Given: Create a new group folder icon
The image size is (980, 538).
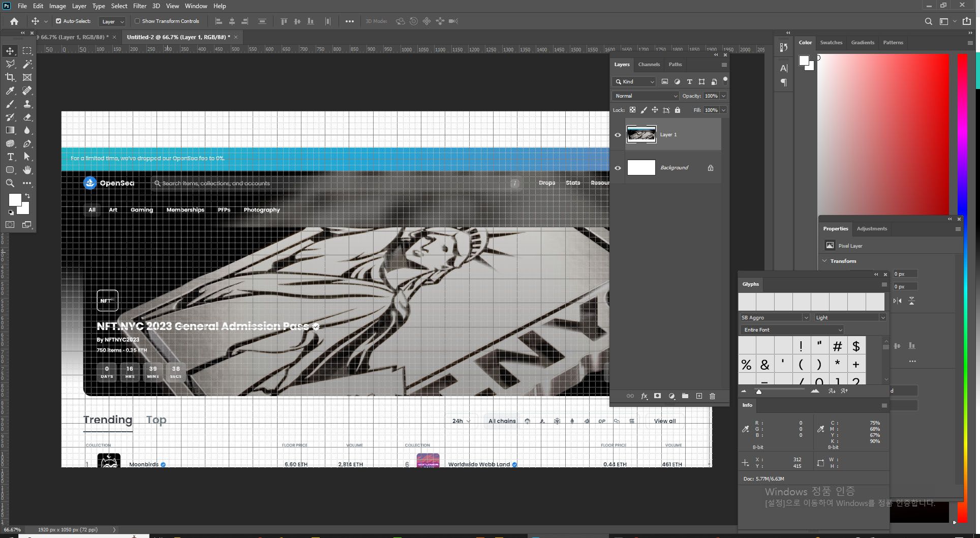Looking at the screenshot, I should [x=685, y=396].
